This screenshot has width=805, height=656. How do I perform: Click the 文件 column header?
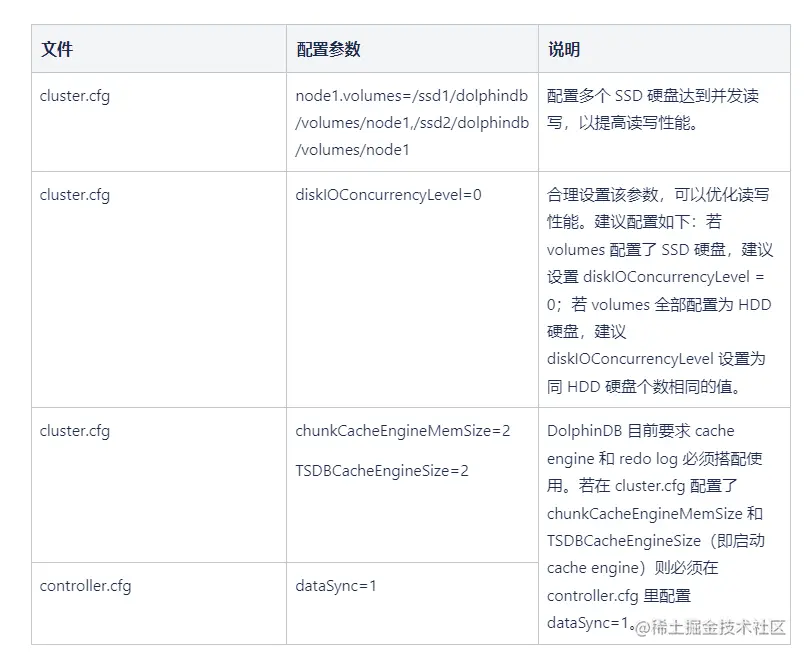coord(159,49)
